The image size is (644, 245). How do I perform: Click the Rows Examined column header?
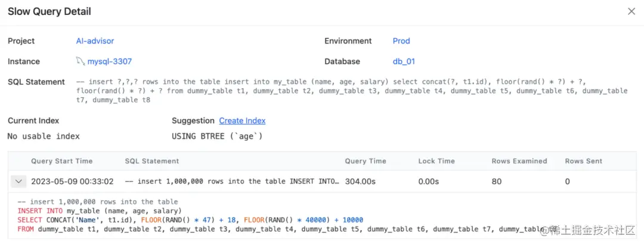click(519, 161)
